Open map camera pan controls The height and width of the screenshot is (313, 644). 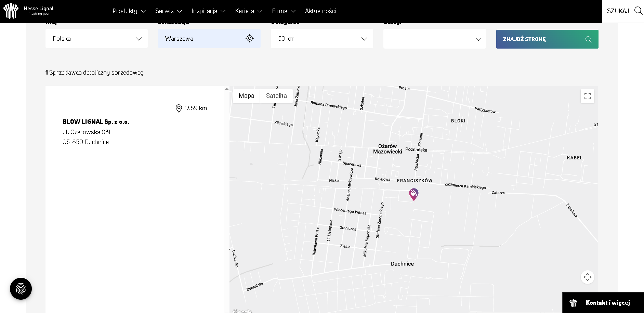point(587,277)
